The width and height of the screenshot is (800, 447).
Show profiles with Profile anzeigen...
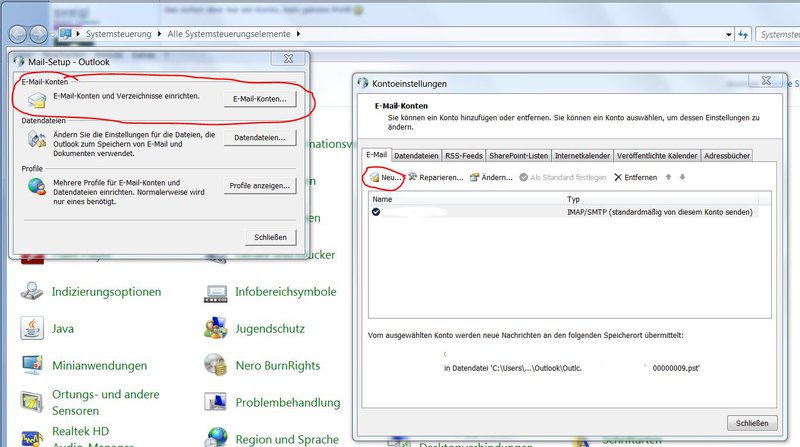click(260, 186)
